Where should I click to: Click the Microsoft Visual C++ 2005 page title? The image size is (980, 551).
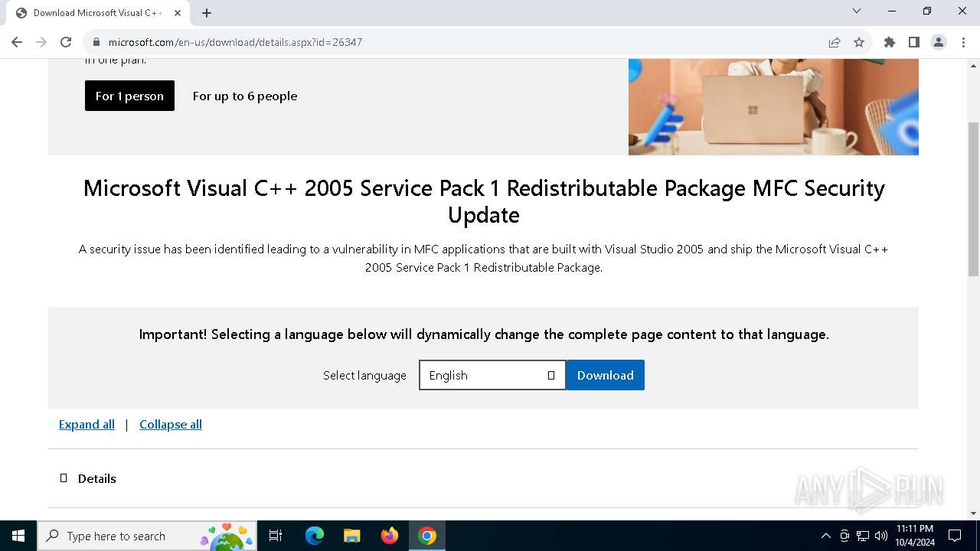pyautogui.click(x=484, y=201)
